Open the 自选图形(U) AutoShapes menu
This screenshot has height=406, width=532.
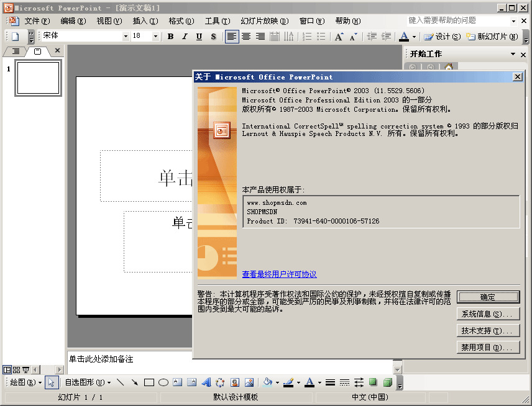coord(88,382)
